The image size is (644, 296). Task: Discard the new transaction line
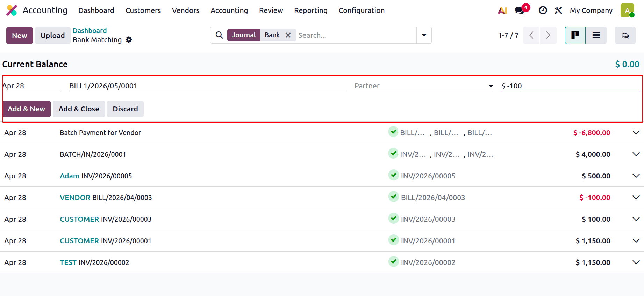coord(125,109)
